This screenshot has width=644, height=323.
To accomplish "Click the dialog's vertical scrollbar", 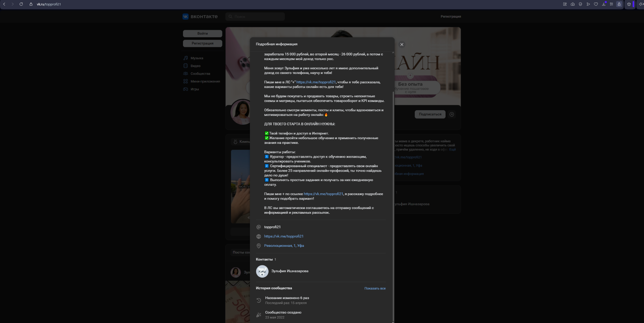I will (x=393, y=206).
